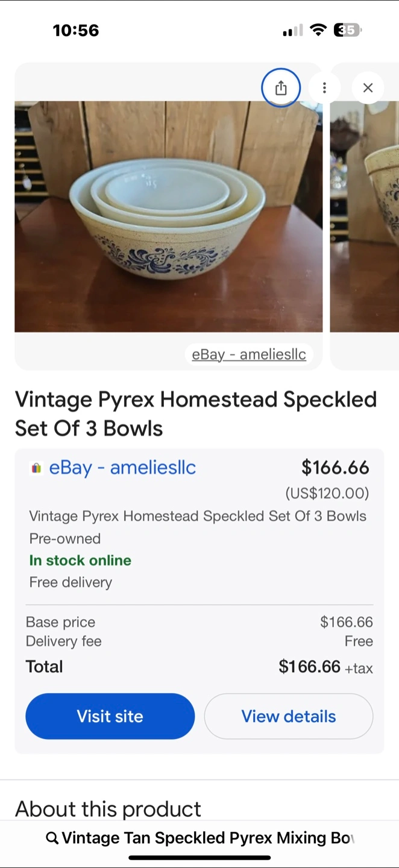This screenshot has height=868, width=399.
Task: Tap the battery indicator in status bar
Action: point(347,30)
